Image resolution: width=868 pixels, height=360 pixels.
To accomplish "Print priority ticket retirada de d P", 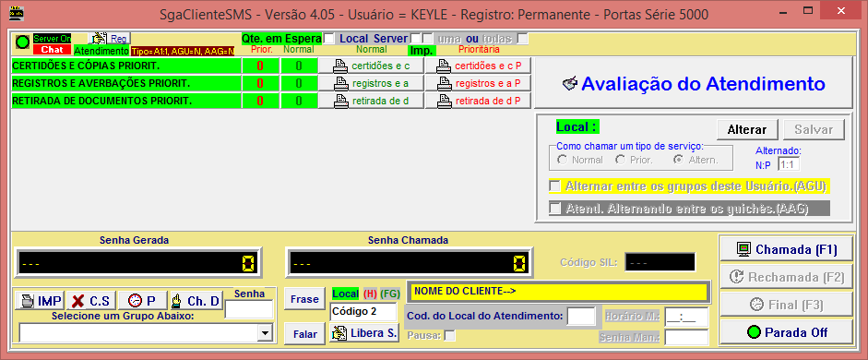I will (479, 101).
